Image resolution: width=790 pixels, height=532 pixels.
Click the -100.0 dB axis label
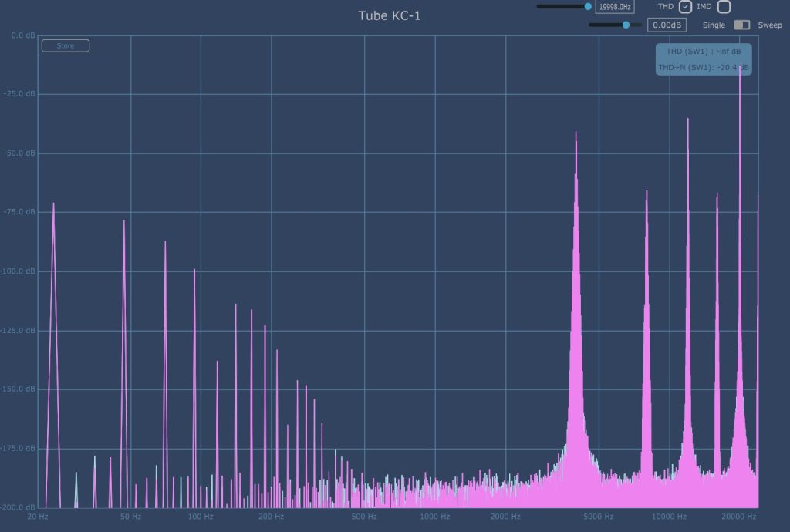[18, 271]
